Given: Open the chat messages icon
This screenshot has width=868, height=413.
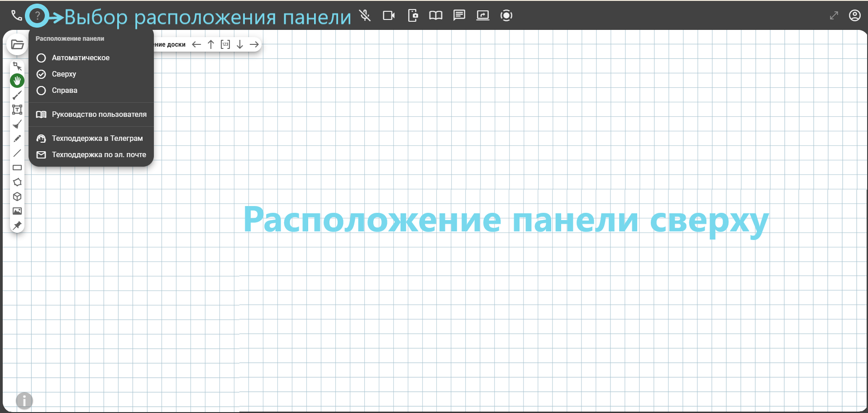Looking at the screenshot, I should [x=459, y=15].
